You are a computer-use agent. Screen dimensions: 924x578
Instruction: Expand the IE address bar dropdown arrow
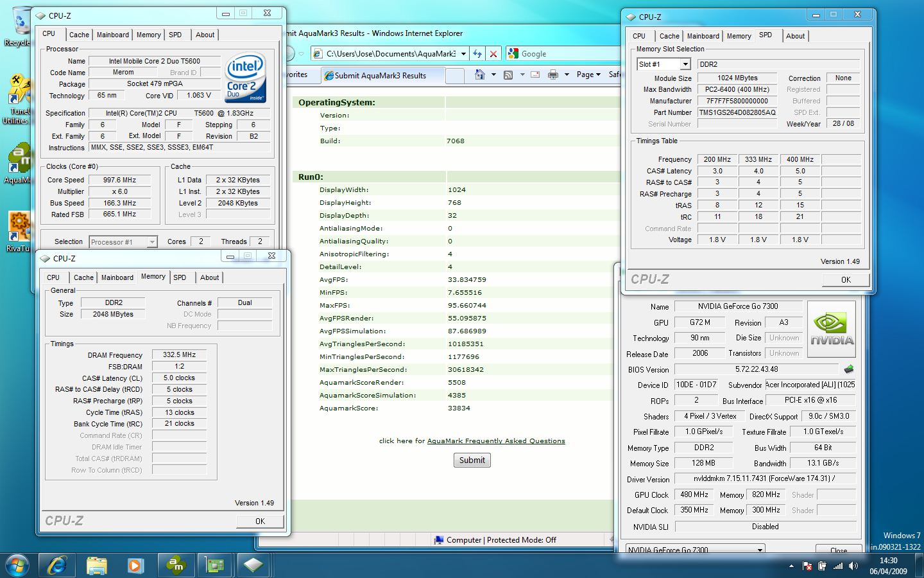[x=463, y=54]
